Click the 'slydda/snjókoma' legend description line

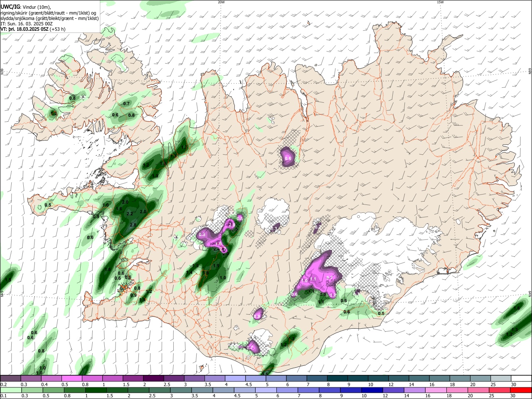click(x=49, y=18)
